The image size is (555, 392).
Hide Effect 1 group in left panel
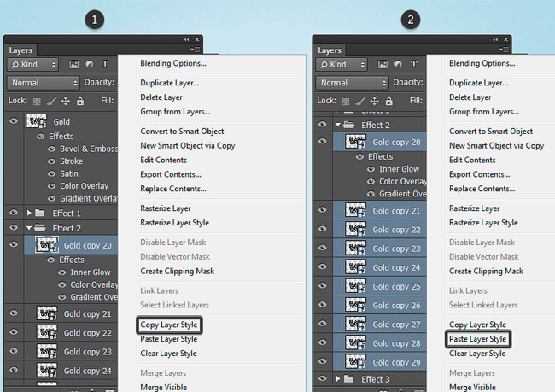point(14,213)
